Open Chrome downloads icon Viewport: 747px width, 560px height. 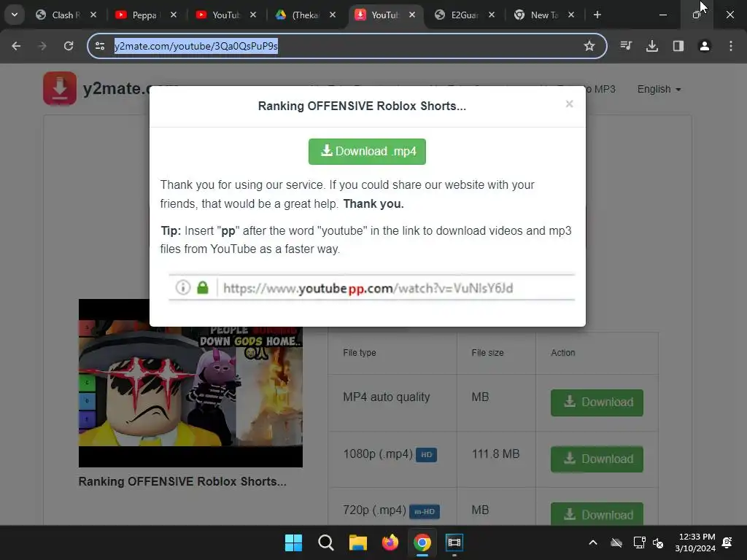652,46
